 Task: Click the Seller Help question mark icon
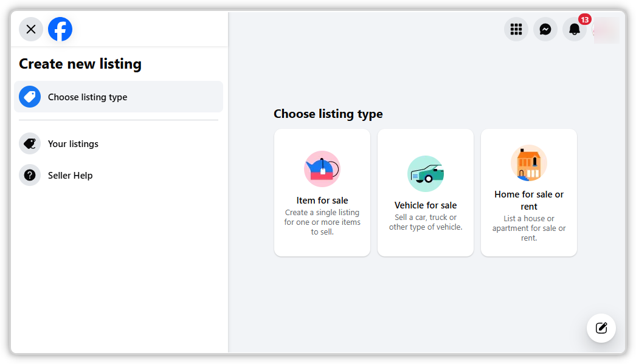[x=30, y=176]
